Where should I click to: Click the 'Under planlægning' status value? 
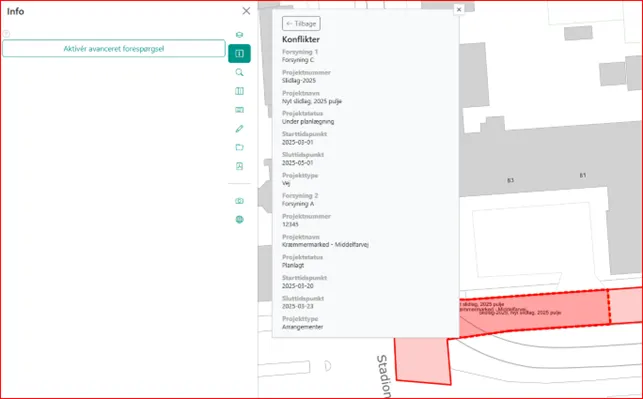click(x=308, y=122)
